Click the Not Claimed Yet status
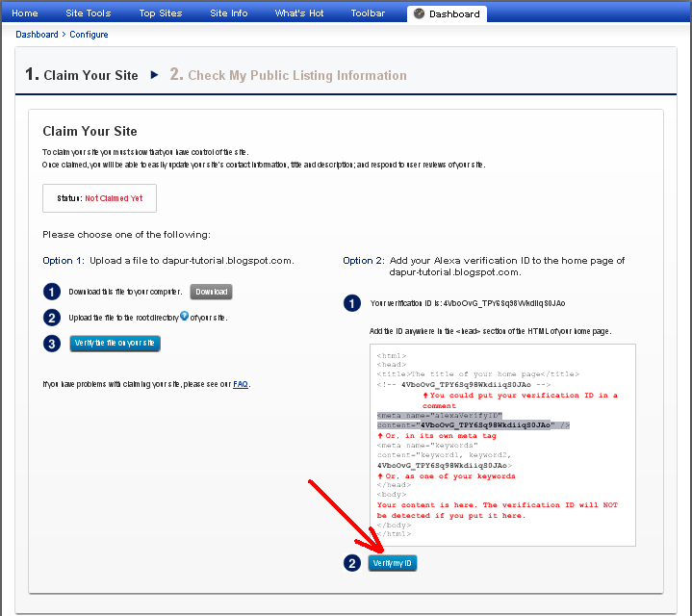This screenshot has height=616, width=692. click(x=114, y=198)
